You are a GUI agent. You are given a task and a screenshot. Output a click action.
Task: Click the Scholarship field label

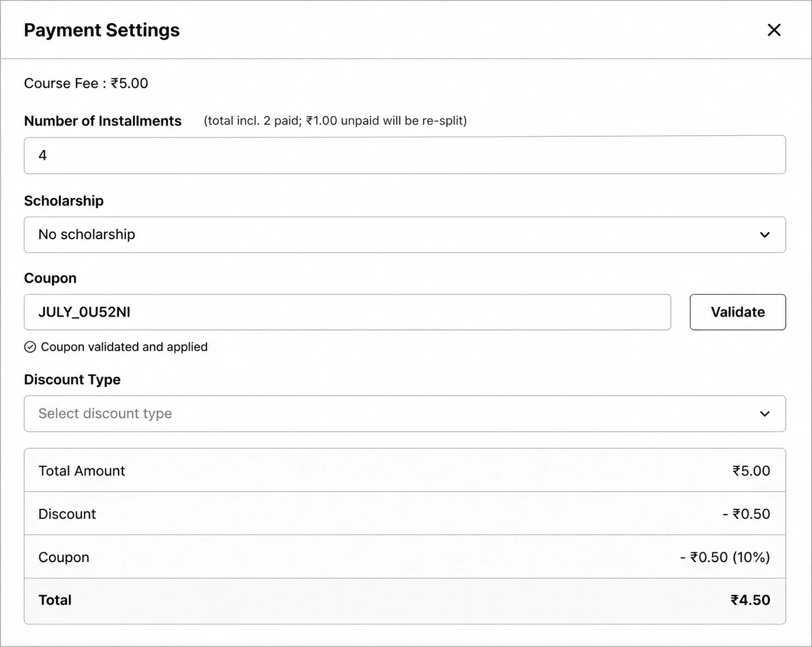pyautogui.click(x=64, y=201)
